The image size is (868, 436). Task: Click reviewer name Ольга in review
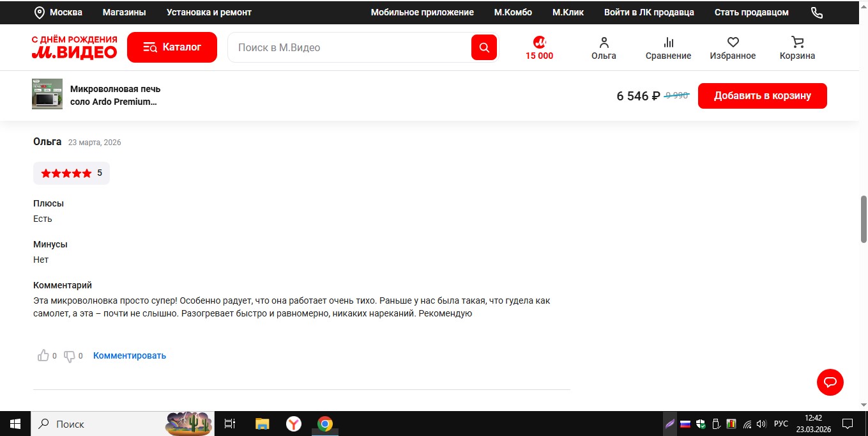[47, 142]
